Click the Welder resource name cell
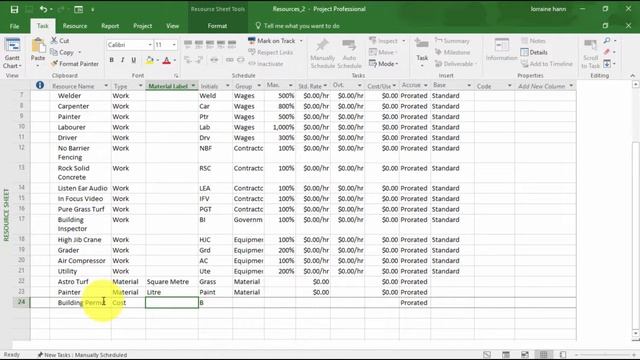This screenshot has height=360, width=640. point(80,96)
